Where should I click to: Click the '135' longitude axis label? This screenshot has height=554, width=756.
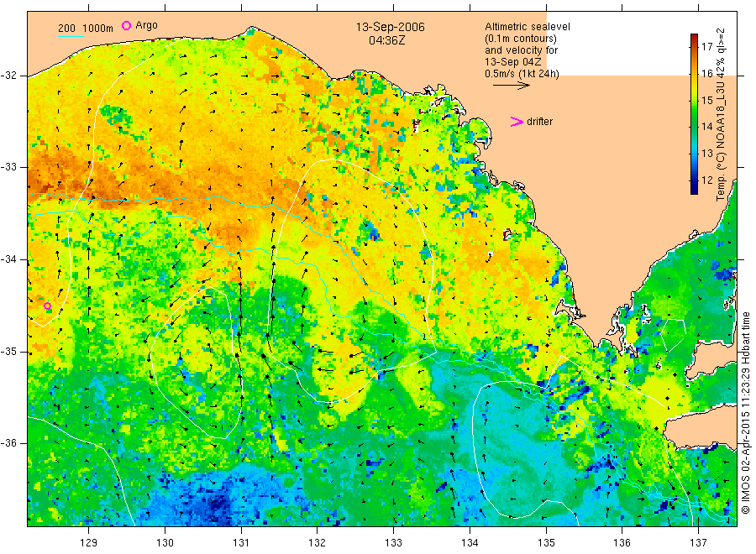pos(546,543)
